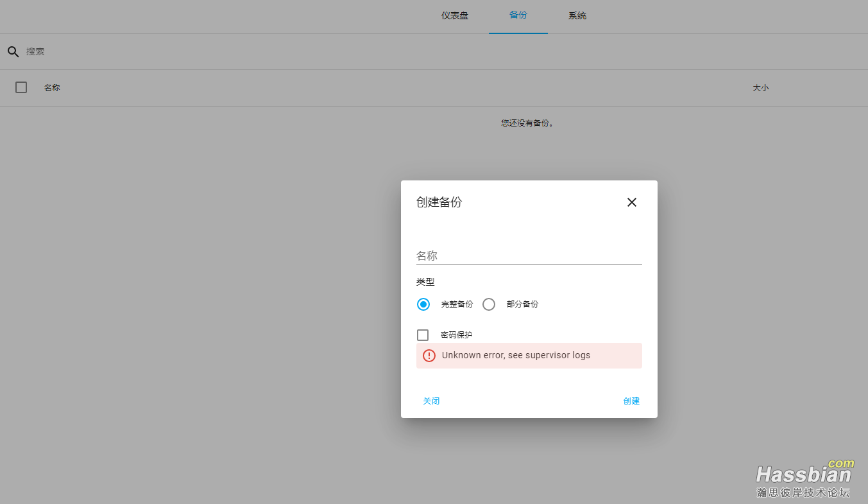Close the 创建备份 dialog with X
Viewport: 868px width, 504px height.
[632, 202]
